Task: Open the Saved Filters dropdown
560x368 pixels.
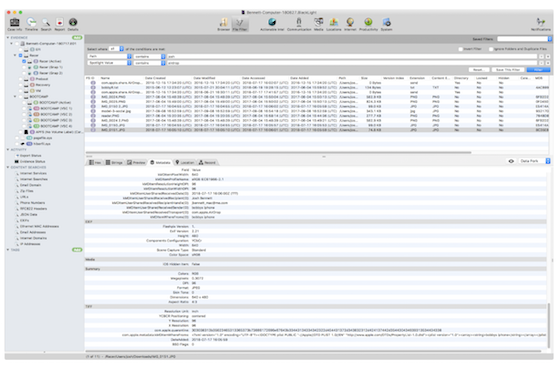Action: pos(524,39)
